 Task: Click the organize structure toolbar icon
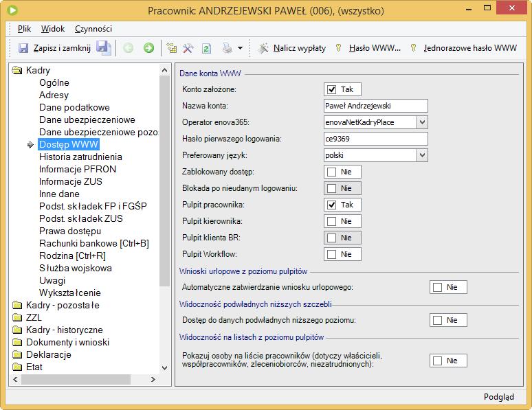click(172, 48)
